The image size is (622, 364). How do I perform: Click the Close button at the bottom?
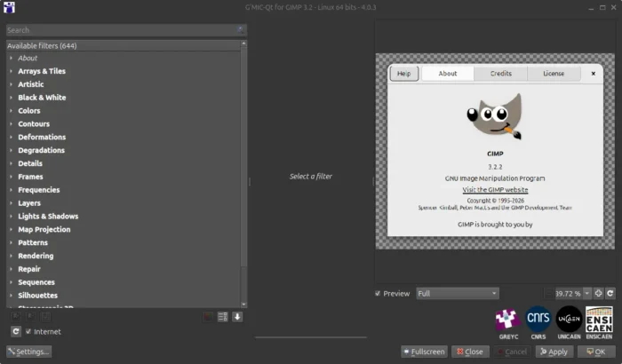(470, 352)
